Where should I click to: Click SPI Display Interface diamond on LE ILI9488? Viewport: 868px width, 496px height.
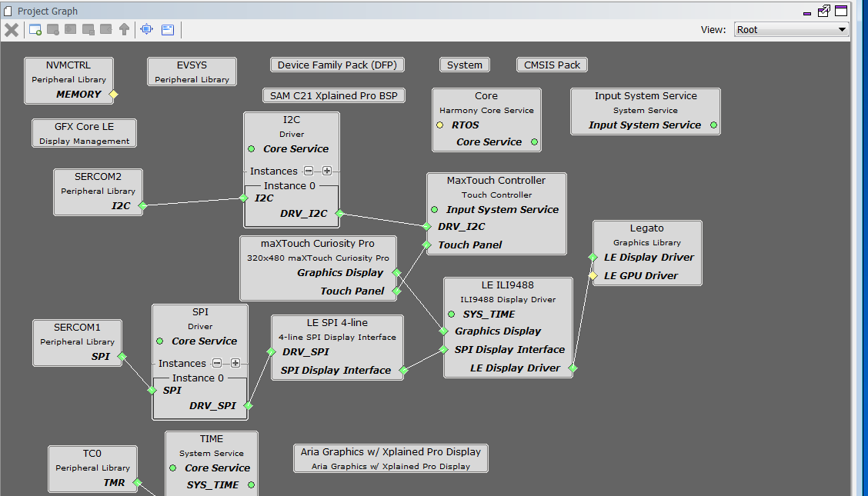443,349
